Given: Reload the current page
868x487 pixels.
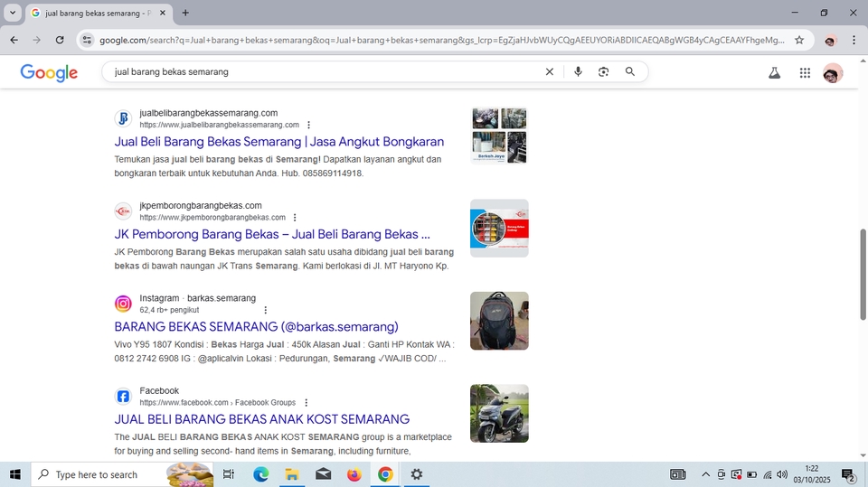Looking at the screenshot, I should (60, 40).
